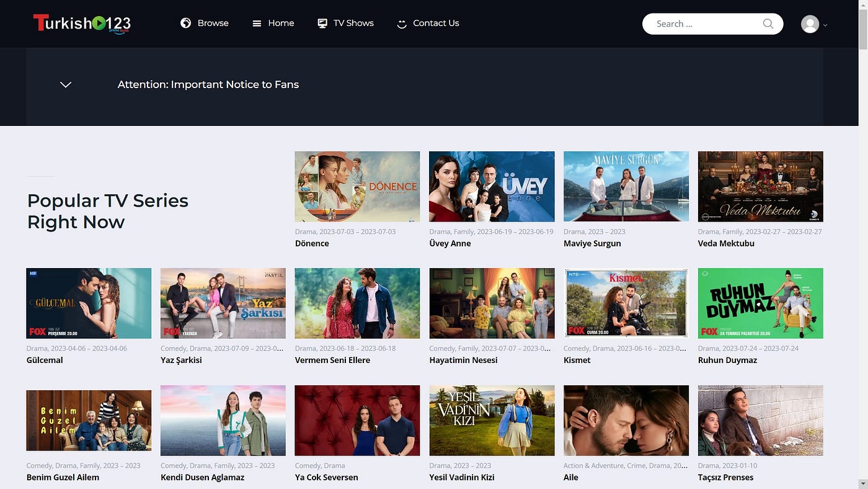868x489 pixels.
Task: Open the Kismet poster thumbnail
Action: [x=626, y=303]
